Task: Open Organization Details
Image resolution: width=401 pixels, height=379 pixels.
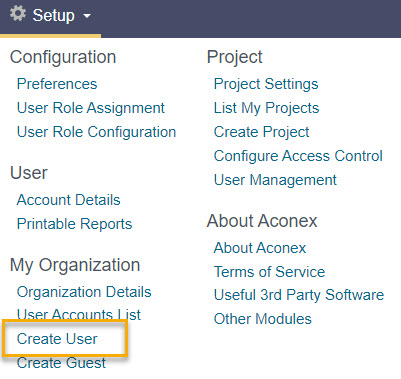Action: [x=84, y=292]
